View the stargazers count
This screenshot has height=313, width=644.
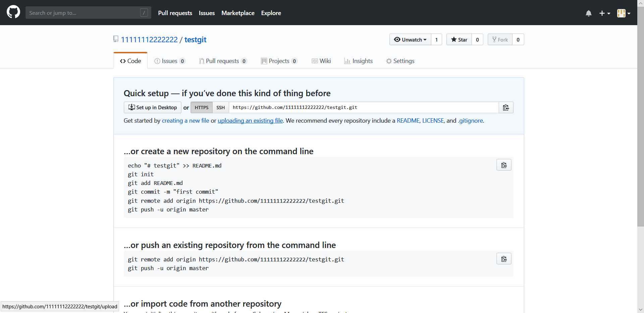click(x=477, y=40)
